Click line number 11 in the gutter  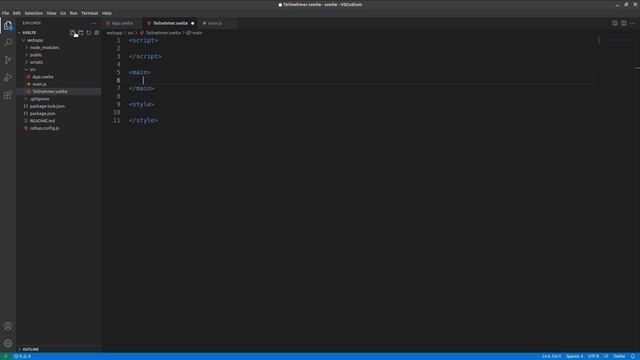(117, 120)
